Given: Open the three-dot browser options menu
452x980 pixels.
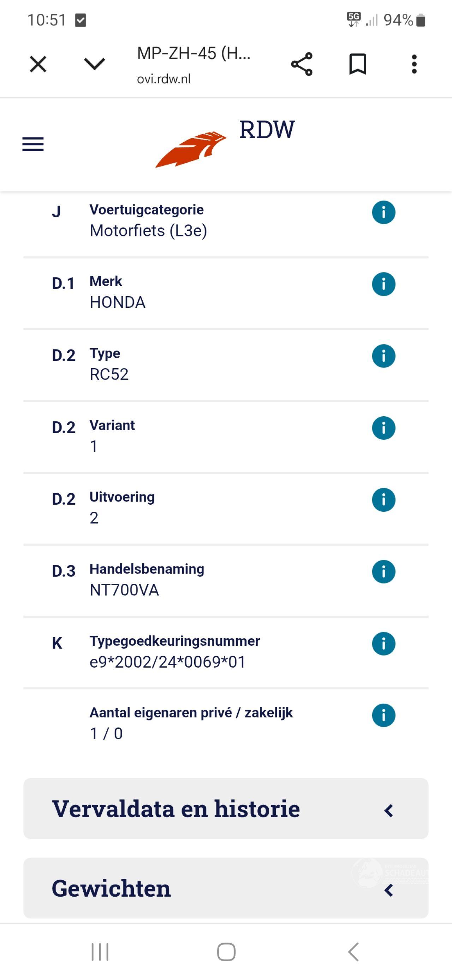Looking at the screenshot, I should pos(414,64).
